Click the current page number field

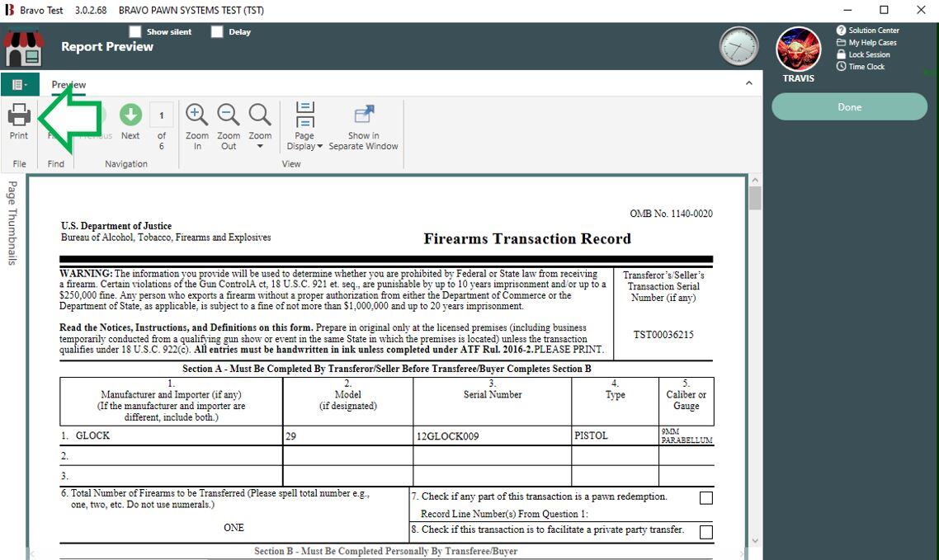tap(161, 115)
